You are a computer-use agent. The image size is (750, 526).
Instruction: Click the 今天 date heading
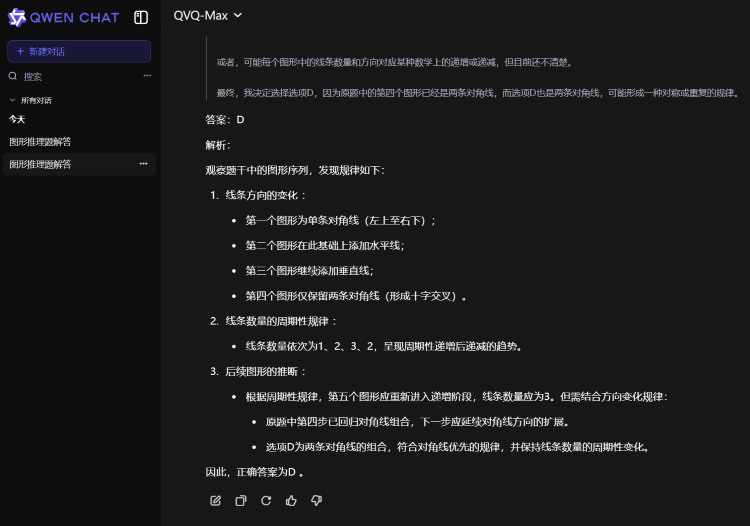click(17, 120)
